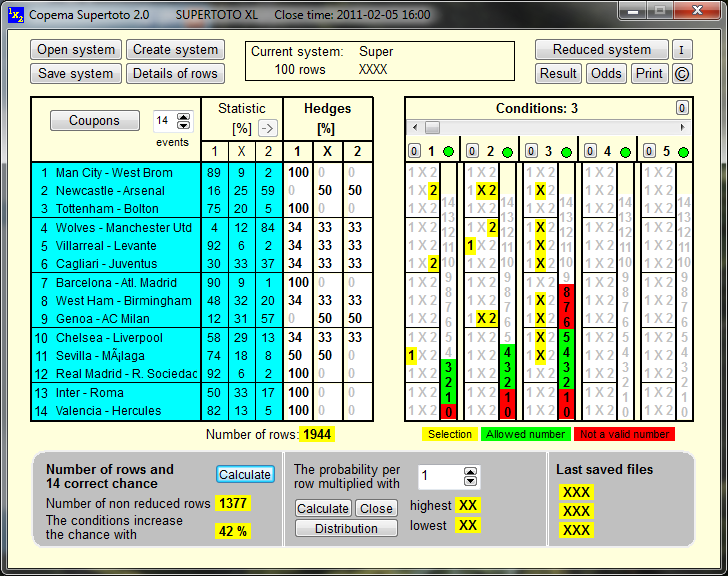Click condition 1 selection 2 on Newcastle row
The width and height of the screenshot is (728, 576).
[x=433, y=190]
